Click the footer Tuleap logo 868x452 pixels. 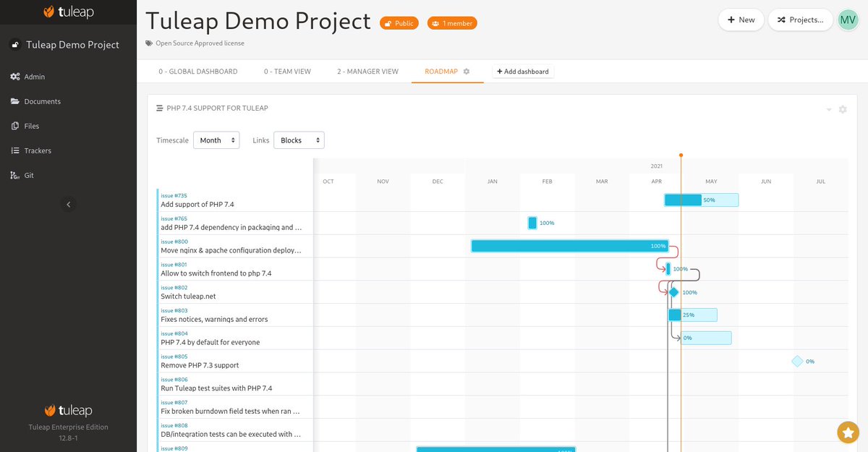click(68, 411)
